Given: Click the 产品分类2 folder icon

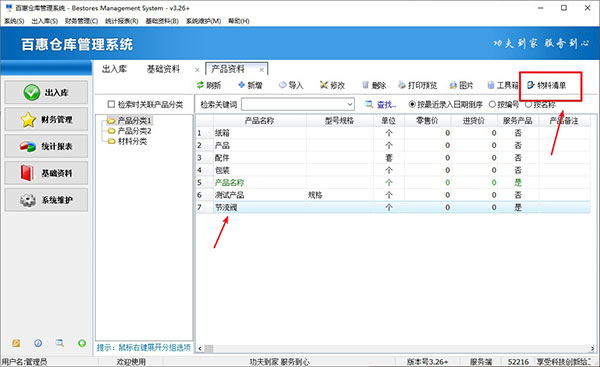Looking at the screenshot, I should point(111,131).
